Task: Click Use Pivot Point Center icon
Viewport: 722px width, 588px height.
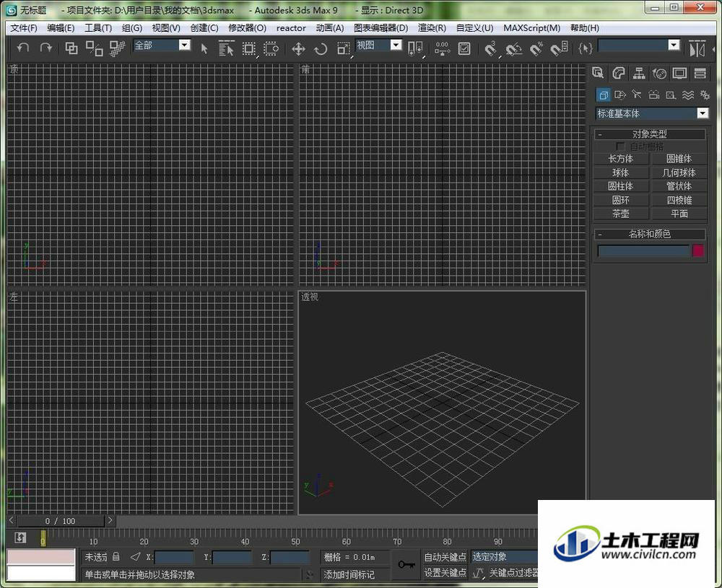Action: tap(415, 48)
